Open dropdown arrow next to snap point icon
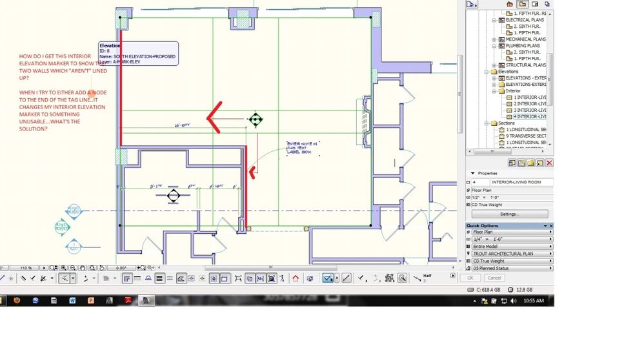Screen dimensions: 644x363 click(x=73, y=278)
